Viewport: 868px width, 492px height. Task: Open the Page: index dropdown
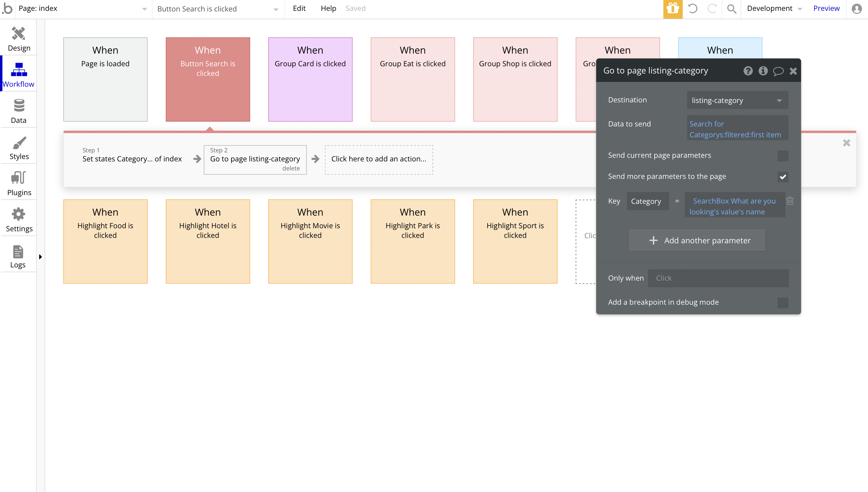(83, 9)
